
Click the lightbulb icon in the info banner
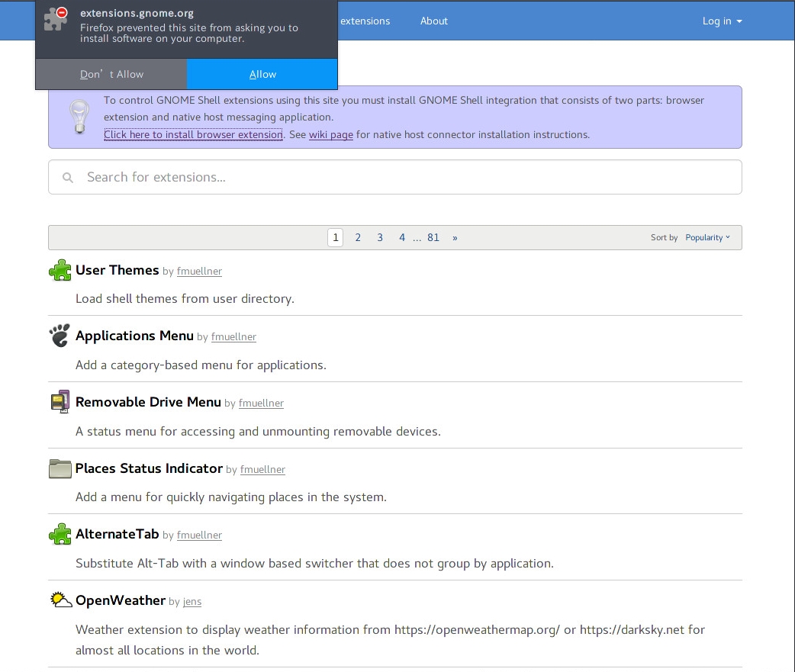pos(79,117)
